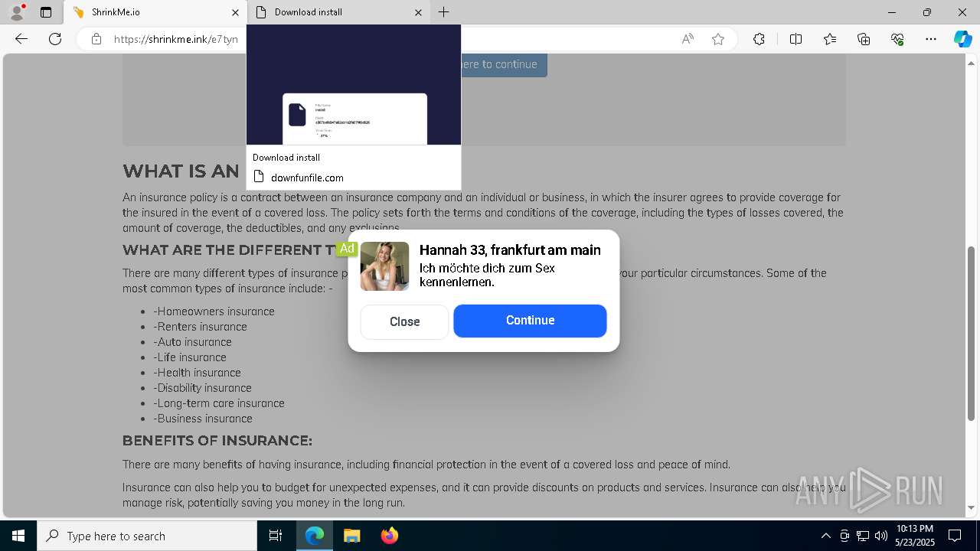Show hidden system tray icons

pyautogui.click(x=825, y=536)
